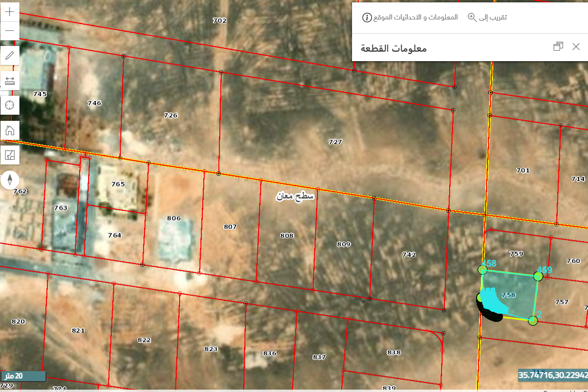Open المعلومات و الاحداثيات الموقع info
Viewport: 588px width, 392px height.
(410, 18)
